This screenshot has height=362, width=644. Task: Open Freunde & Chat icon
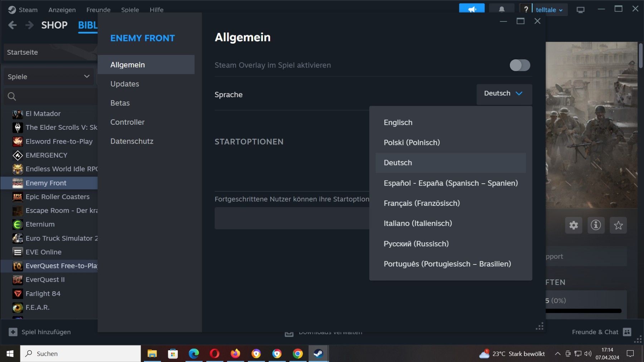tap(627, 332)
